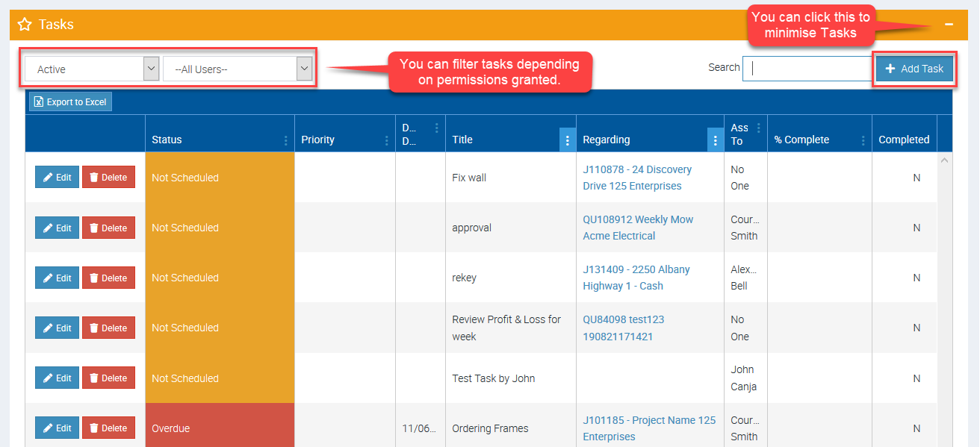Sort by the Completed column header
The image size is (980, 447).
coord(903,140)
